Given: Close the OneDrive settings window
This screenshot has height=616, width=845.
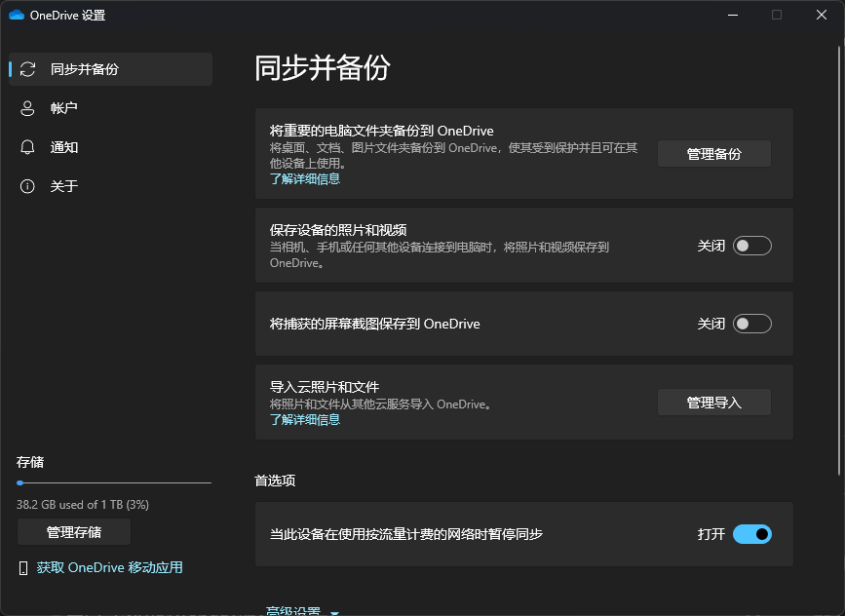Looking at the screenshot, I should click(822, 15).
